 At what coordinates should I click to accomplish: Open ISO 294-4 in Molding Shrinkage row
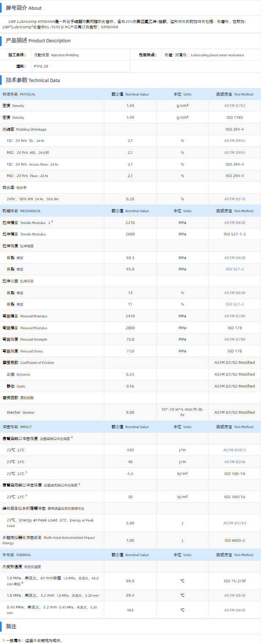[x=235, y=129]
